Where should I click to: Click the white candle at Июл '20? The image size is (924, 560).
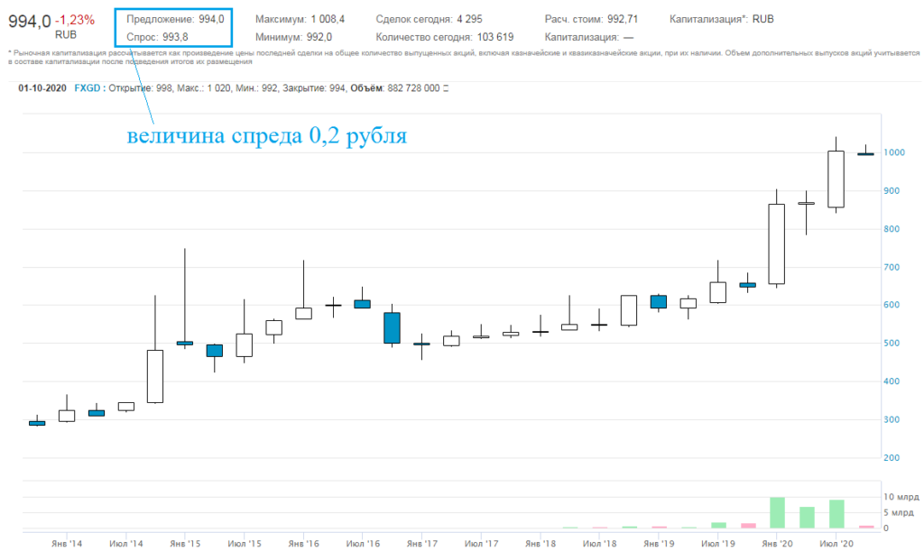(836, 179)
